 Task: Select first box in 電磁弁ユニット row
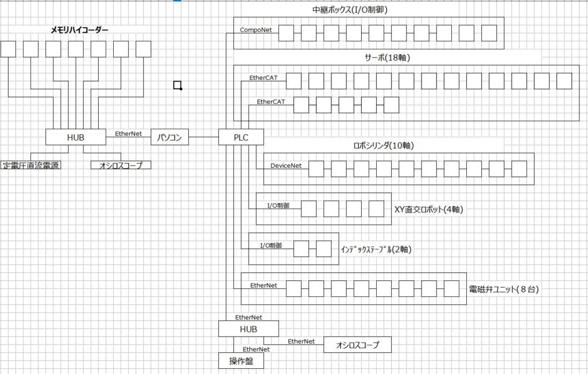click(x=293, y=289)
